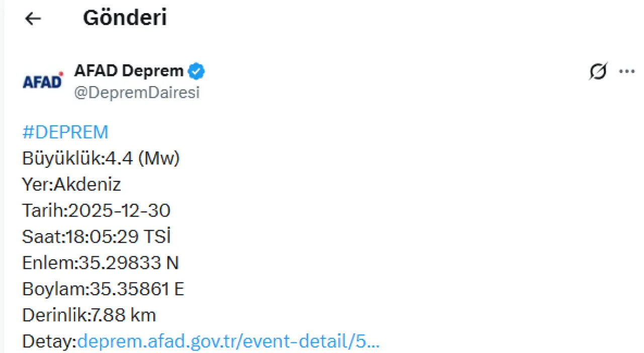Open the AFAD logo profile picture
This screenshot has height=353, width=644.
(43, 82)
